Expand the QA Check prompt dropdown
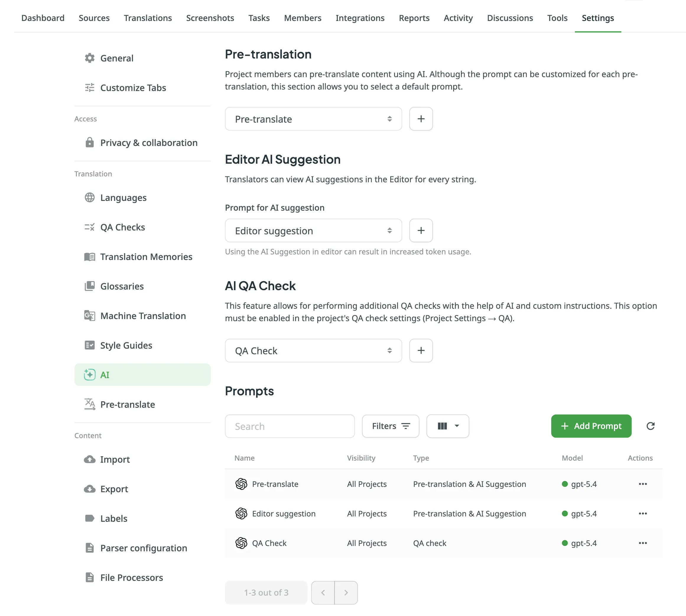The height and width of the screenshot is (616, 686). 313,350
